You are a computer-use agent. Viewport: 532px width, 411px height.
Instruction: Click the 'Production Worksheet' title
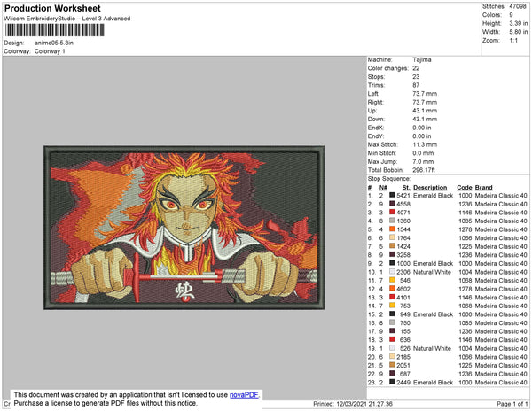[52, 9]
